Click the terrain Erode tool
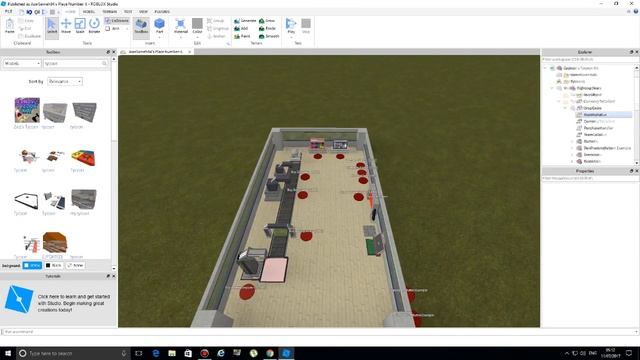The image size is (640, 360). [267, 28]
